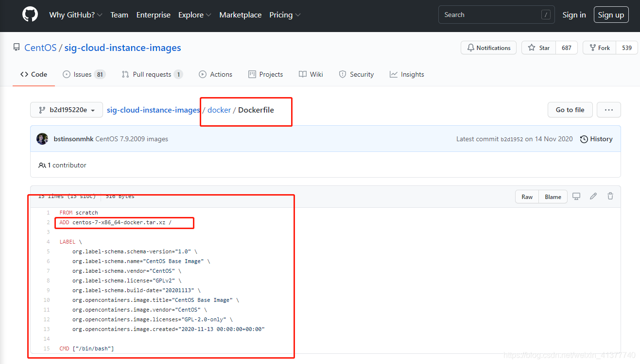Open Marketplace in header
This screenshot has width=640, height=364.
(x=240, y=15)
